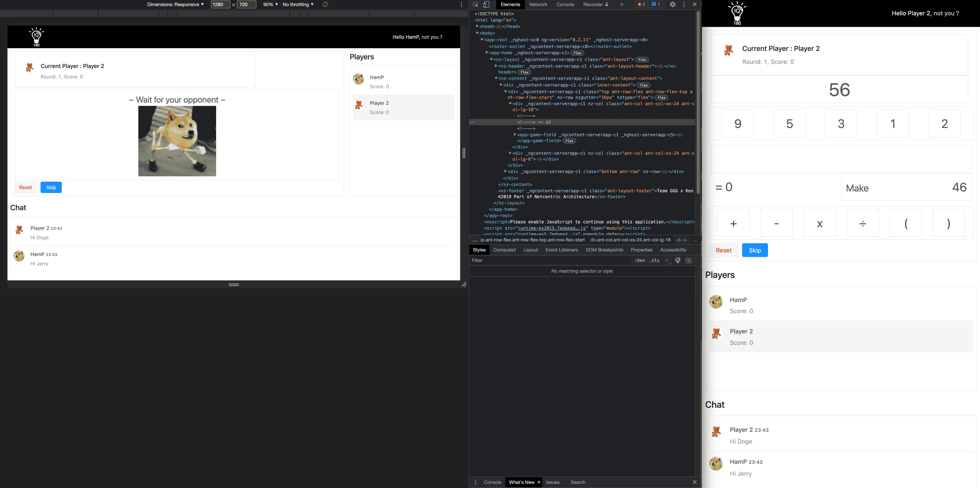The image size is (980, 488).
Task: Open the Dimensions: Responsive dropdown
Action: coord(175,5)
